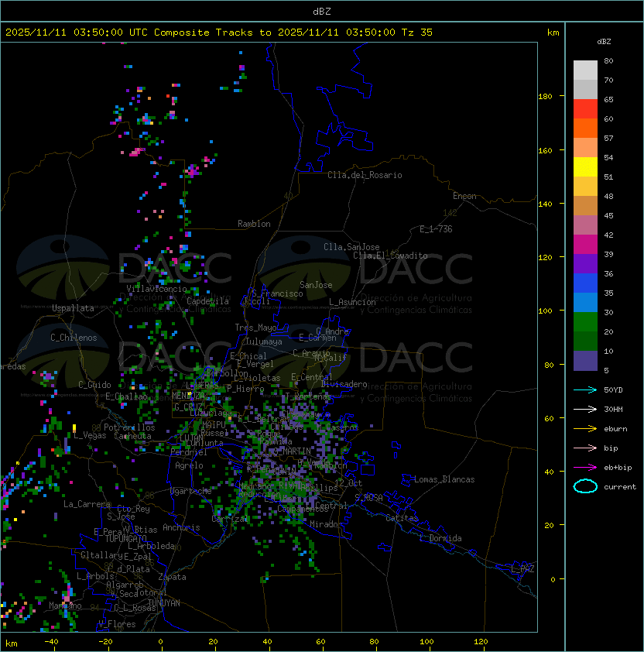Click the '65' value on the dBZ scale
Viewport: 644px width, 652px height.
pyautogui.click(x=608, y=99)
